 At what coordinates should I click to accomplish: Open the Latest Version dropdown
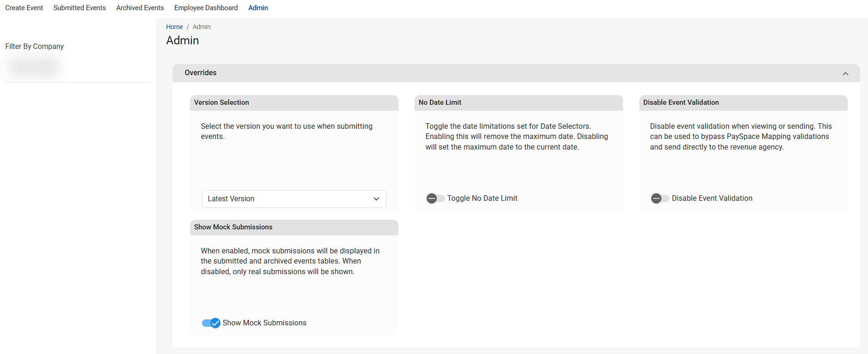click(294, 199)
